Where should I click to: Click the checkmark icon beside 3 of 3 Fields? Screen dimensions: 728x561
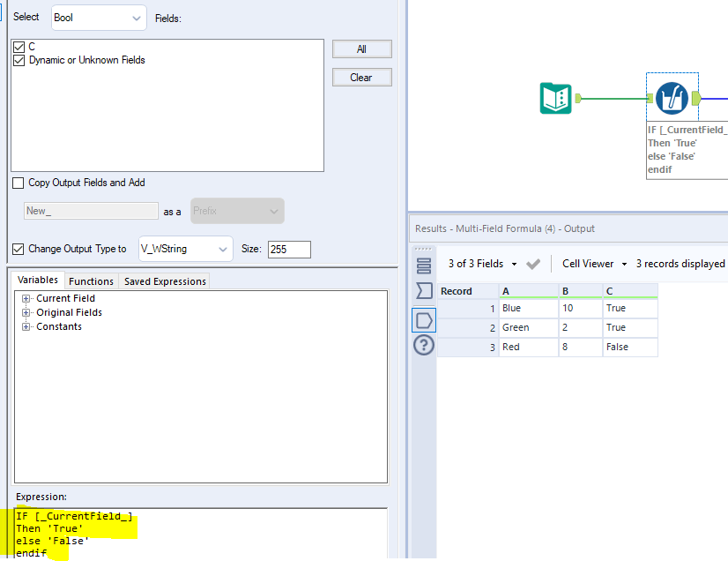(532, 263)
